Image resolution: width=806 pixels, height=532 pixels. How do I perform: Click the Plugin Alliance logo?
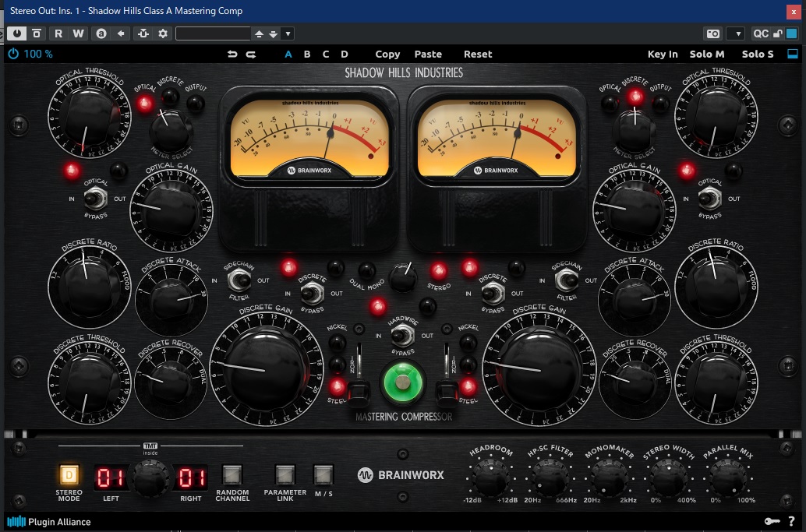pos(49,522)
